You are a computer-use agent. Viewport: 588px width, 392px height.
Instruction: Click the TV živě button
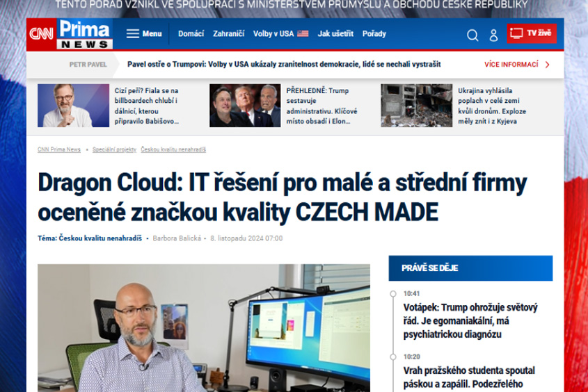[x=532, y=33]
